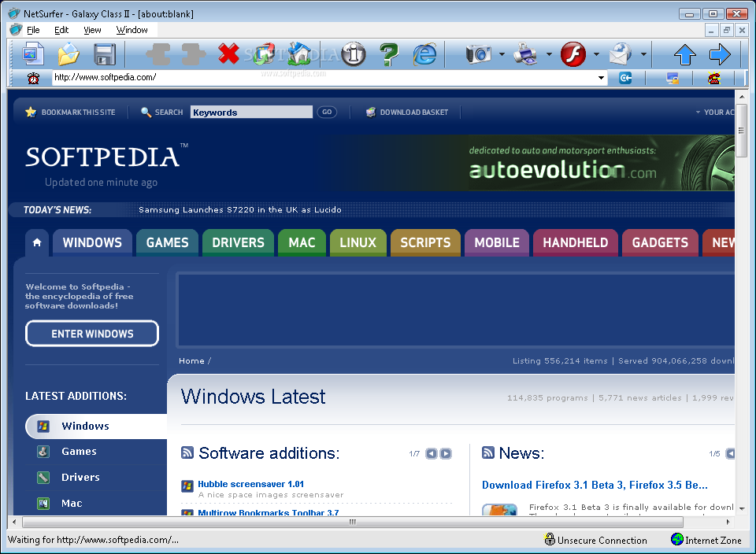Click the monitor icon on the address row

673,78
